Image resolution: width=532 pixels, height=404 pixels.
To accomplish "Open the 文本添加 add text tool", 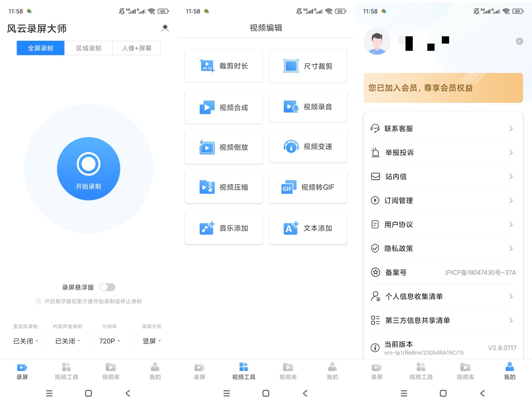I will point(308,228).
